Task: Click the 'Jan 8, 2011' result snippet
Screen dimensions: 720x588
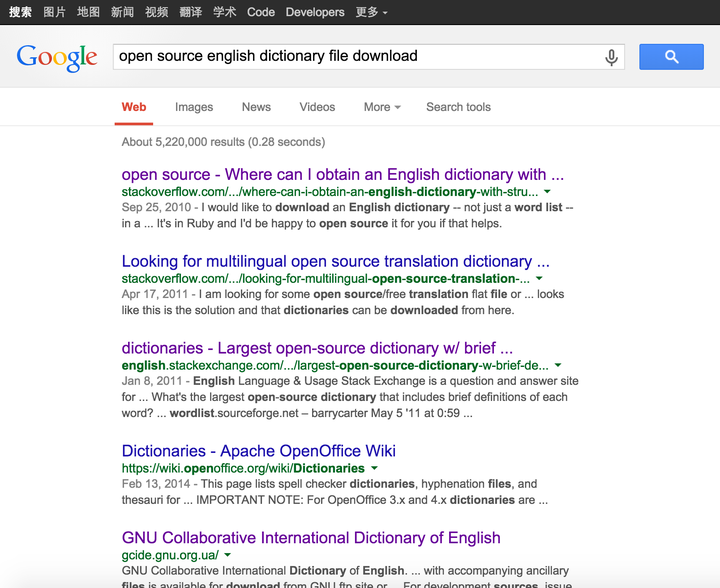Action: [x=350, y=397]
